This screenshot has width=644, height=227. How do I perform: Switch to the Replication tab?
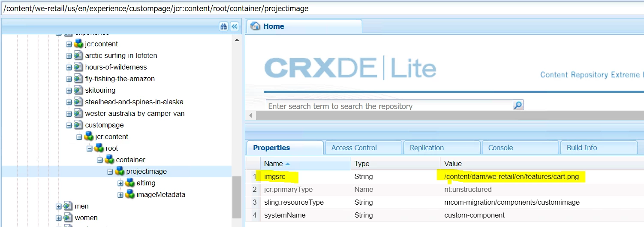442,148
